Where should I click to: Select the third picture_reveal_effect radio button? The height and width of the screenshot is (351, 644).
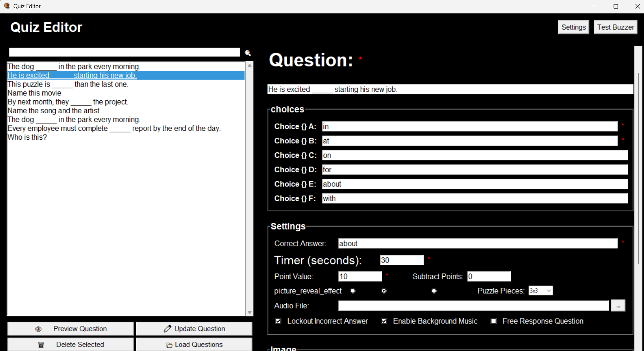434,291
